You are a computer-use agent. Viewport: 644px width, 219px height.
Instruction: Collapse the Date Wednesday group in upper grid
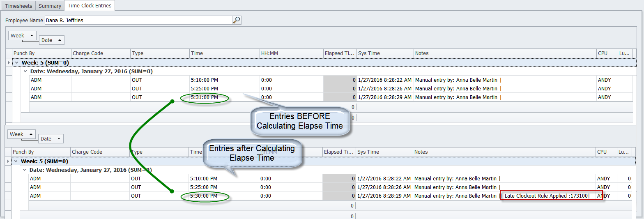pyautogui.click(x=26, y=71)
